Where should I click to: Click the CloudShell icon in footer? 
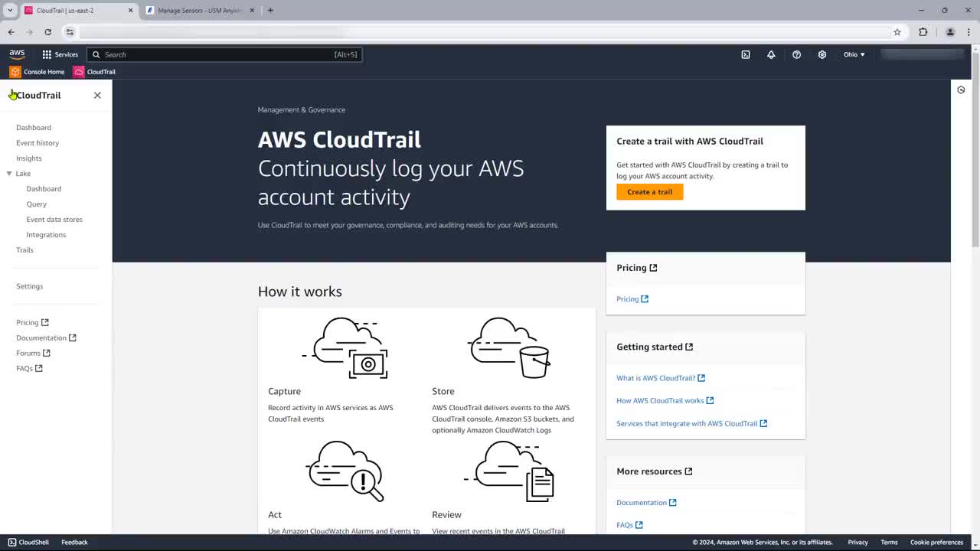[x=11, y=542]
